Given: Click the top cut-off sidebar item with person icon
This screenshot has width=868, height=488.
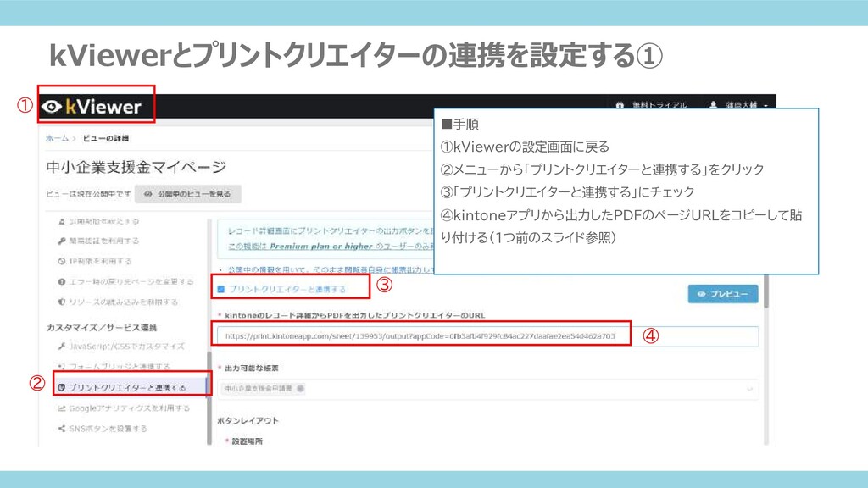Looking at the screenshot, I should (x=98, y=221).
